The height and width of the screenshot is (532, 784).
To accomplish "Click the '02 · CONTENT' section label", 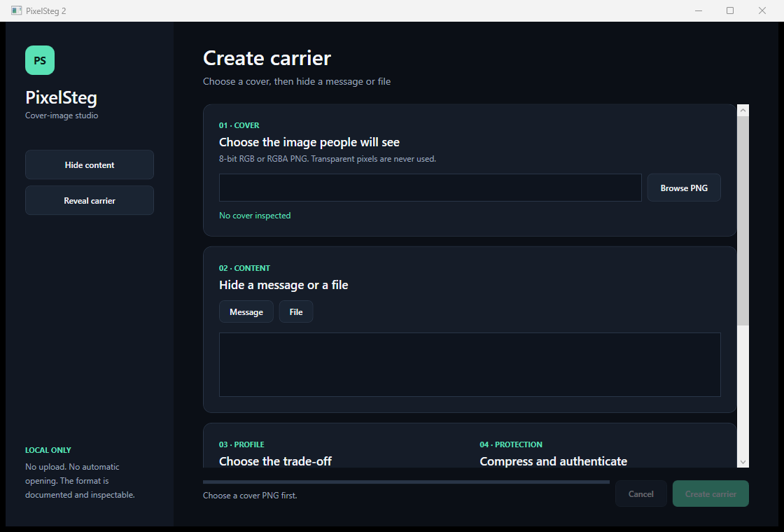I will tap(244, 269).
